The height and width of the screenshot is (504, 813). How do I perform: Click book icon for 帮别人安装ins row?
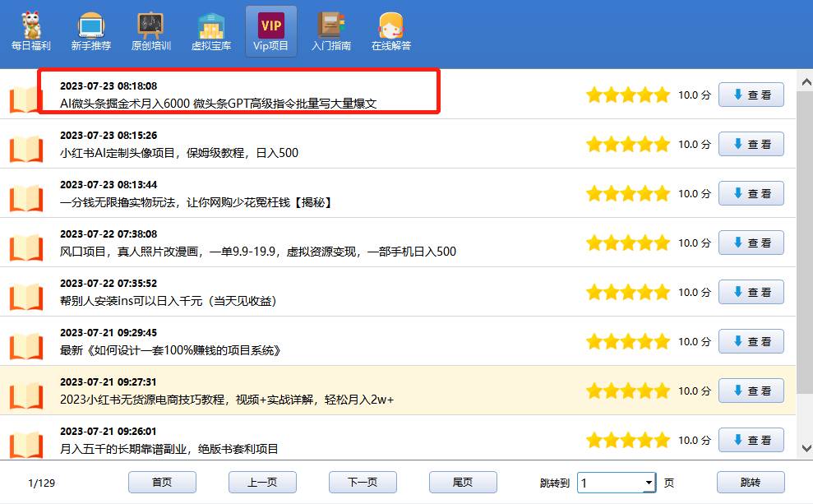pos(26,297)
